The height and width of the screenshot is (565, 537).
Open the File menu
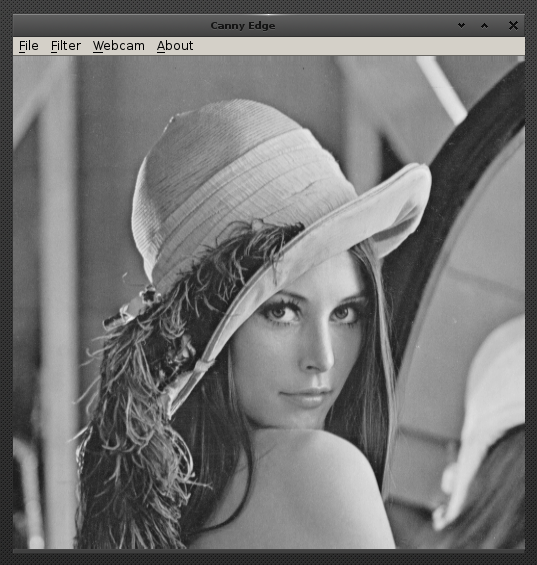pyautogui.click(x=28, y=46)
